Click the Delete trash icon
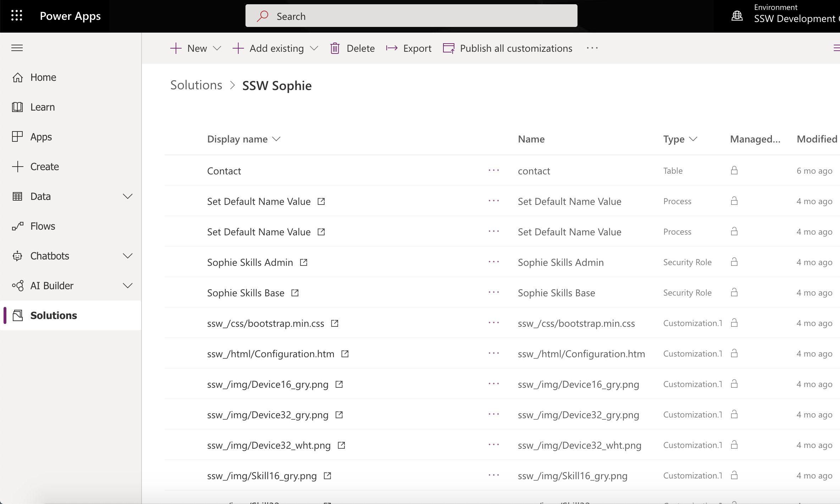 (335, 48)
